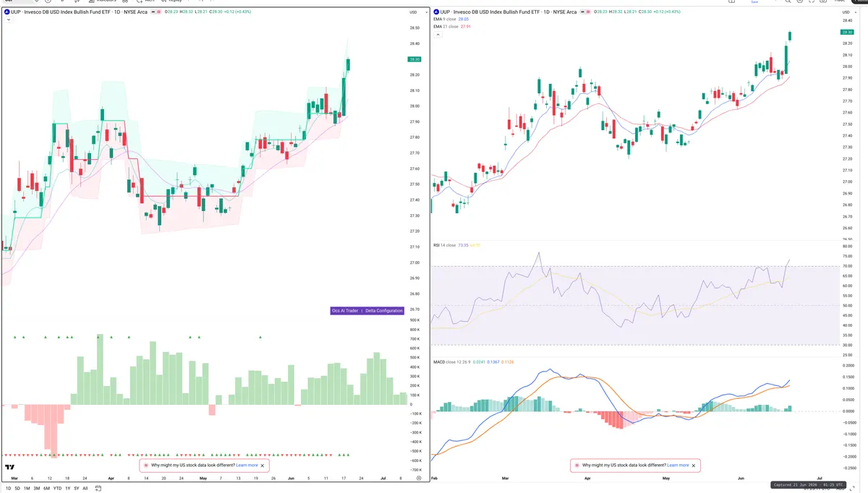Dismiss the US stock data notice on the left chart
The image size is (868, 493).
(263, 466)
